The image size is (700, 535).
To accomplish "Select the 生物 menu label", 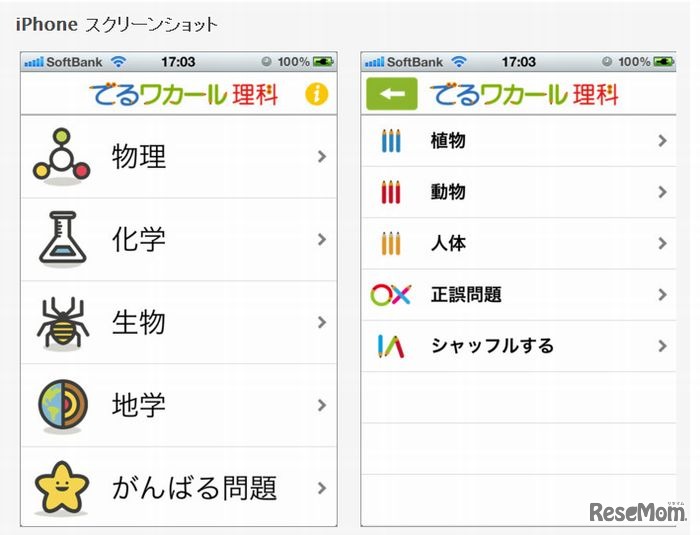I will 139,322.
